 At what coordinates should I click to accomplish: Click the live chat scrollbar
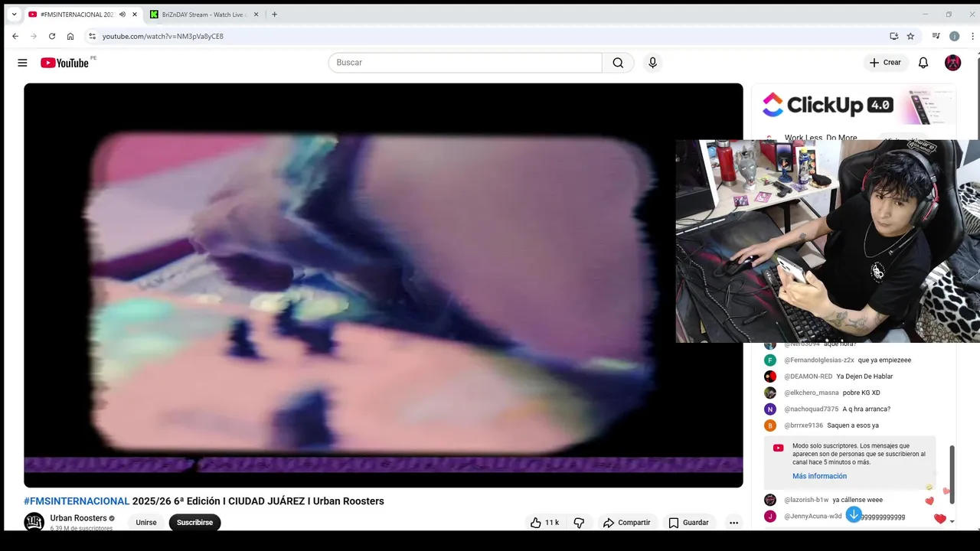[952, 474]
